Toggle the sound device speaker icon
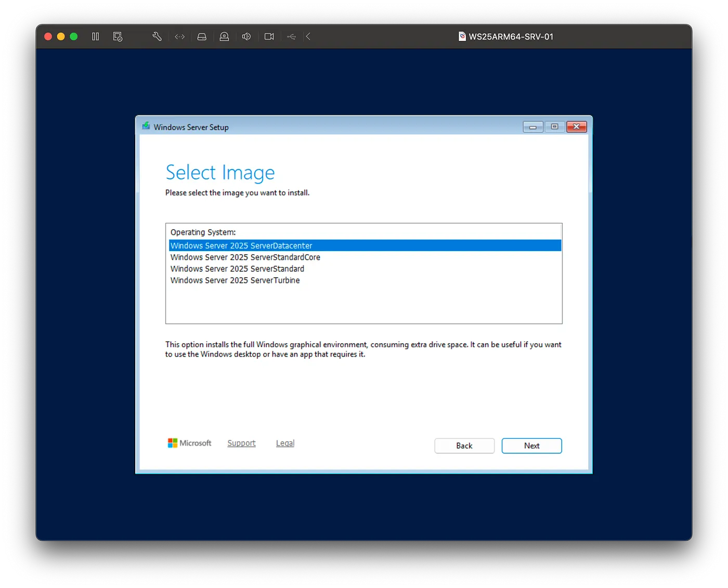The height and width of the screenshot is (588, 728). coord(246,36)
